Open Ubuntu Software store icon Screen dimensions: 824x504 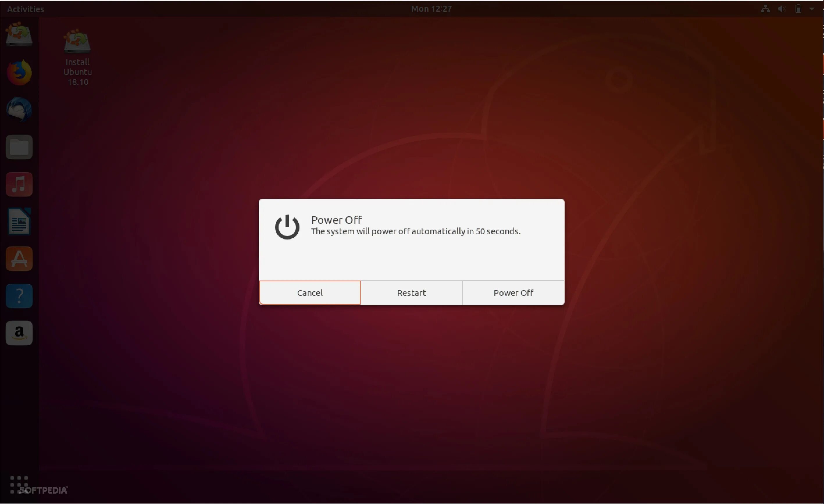click(19, 259)
